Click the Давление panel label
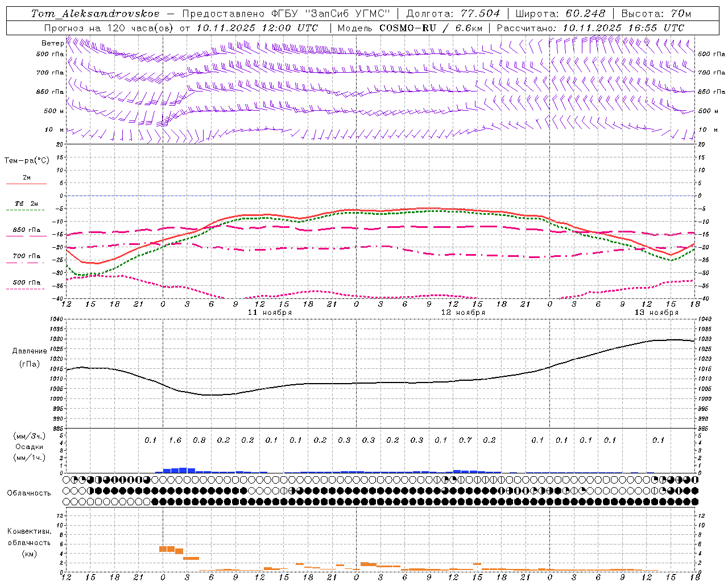Image resolution: width=728 pixels, height=582 pixels. click(30, 351)
